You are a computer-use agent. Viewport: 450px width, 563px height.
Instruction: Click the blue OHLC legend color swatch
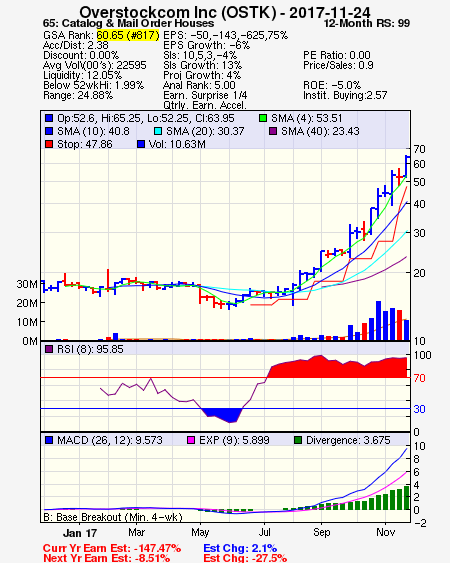click(49, 118)
